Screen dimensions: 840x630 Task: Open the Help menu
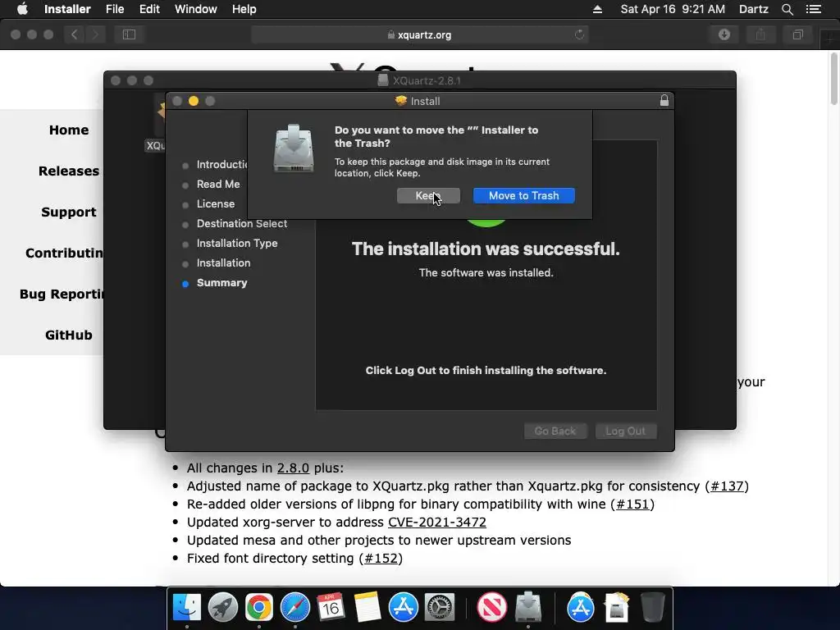tap(244, 9)
